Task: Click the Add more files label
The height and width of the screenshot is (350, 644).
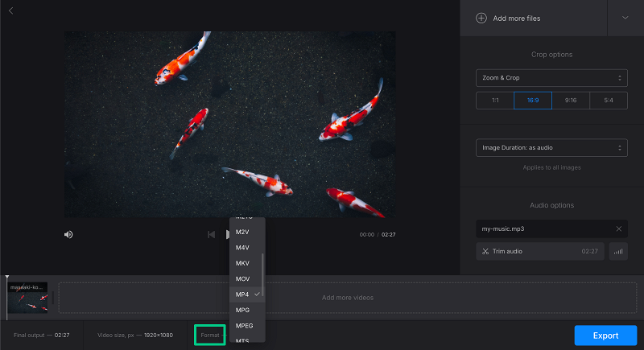Action: pyautogui.click(x=517, y=19)
